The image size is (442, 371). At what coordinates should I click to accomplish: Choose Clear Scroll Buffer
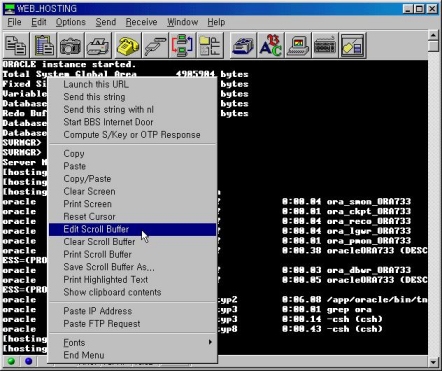tap(132, 242)
